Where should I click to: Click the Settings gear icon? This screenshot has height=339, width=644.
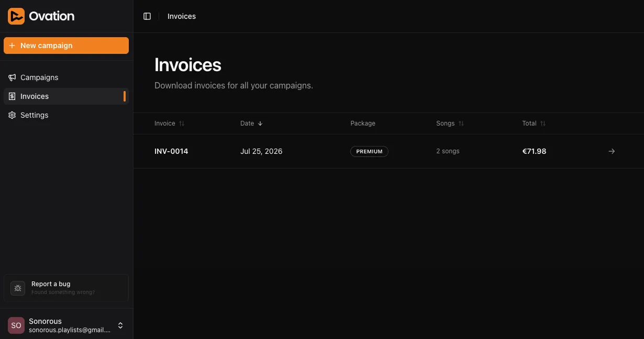[x=12, y=115]
